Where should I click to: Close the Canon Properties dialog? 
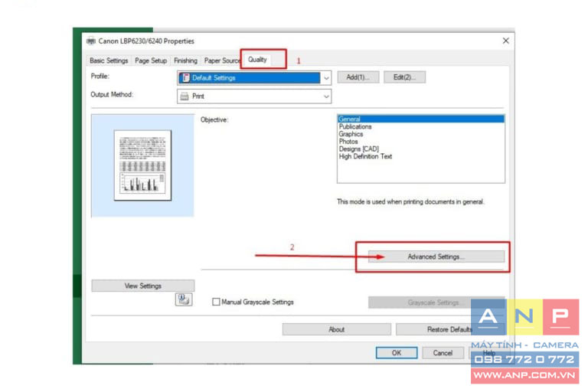505,41
